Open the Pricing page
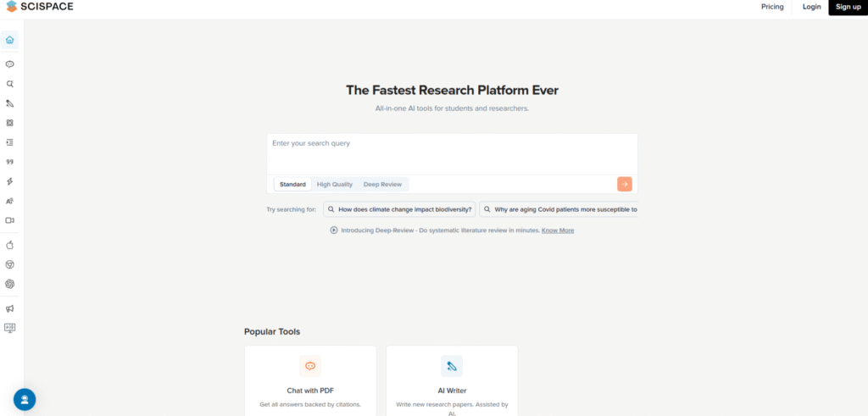The image size is (868, 416). click(772, 7)
